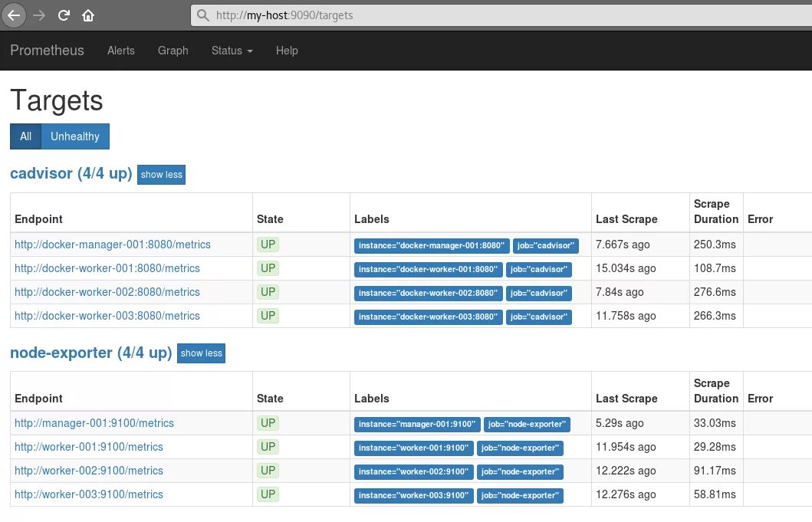Select the All targets filter

click(x=25, y=136)
